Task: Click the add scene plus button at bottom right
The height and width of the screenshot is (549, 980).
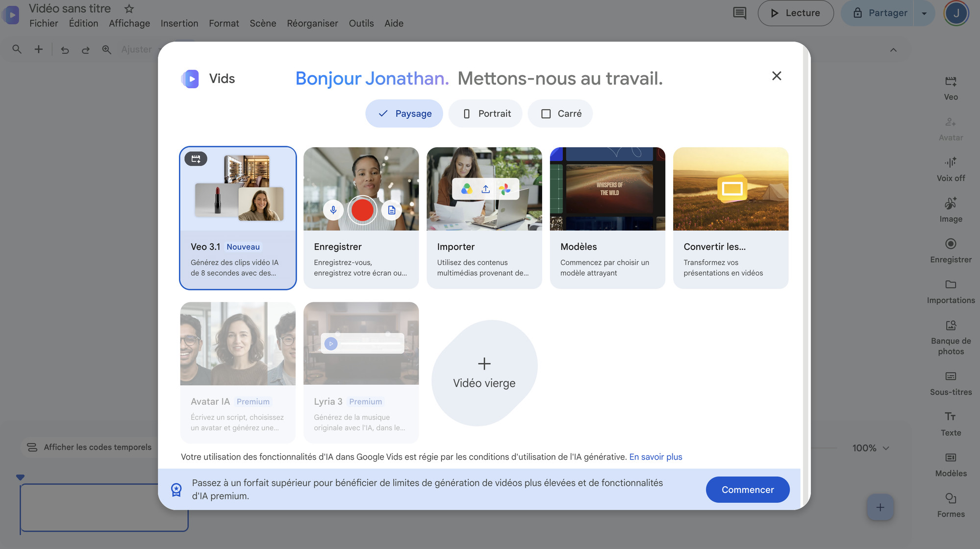Action: 880,507
